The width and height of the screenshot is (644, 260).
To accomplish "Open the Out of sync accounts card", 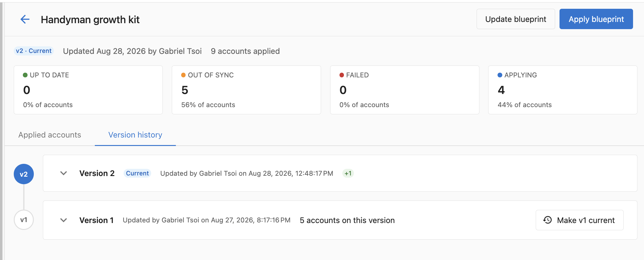I will 246,90.
